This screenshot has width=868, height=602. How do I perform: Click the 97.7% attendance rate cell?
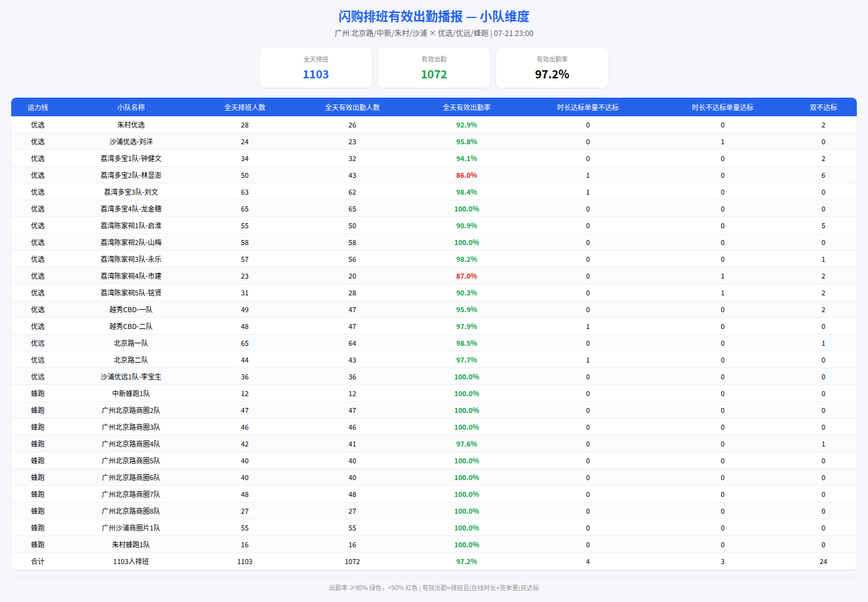click(x=467, y=360)
